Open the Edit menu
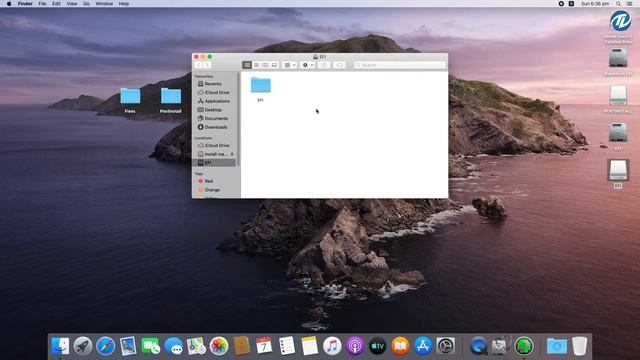 pyautogui.click(x=56, y=4)
